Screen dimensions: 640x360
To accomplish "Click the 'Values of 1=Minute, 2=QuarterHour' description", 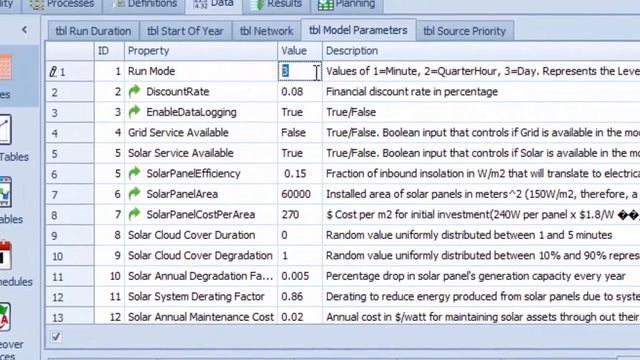I will click(x=481, y=71).
